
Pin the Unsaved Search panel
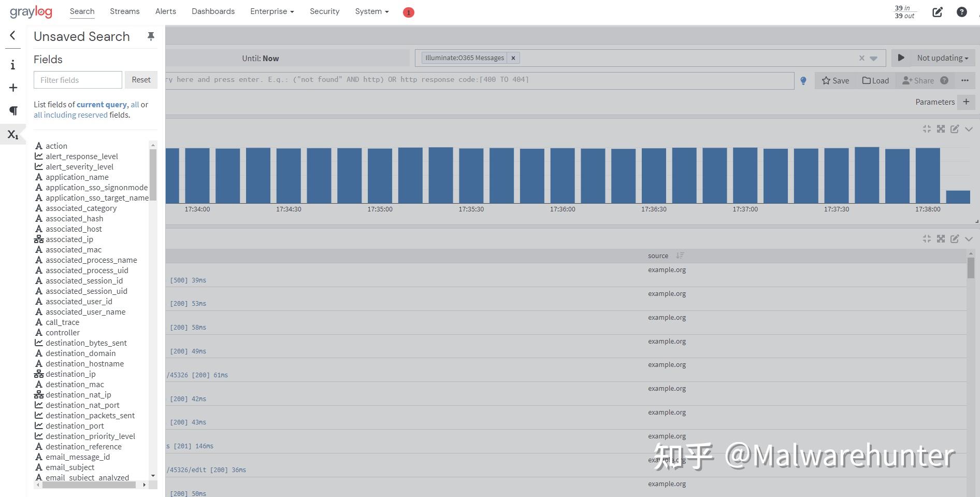[x=151, y=36]
